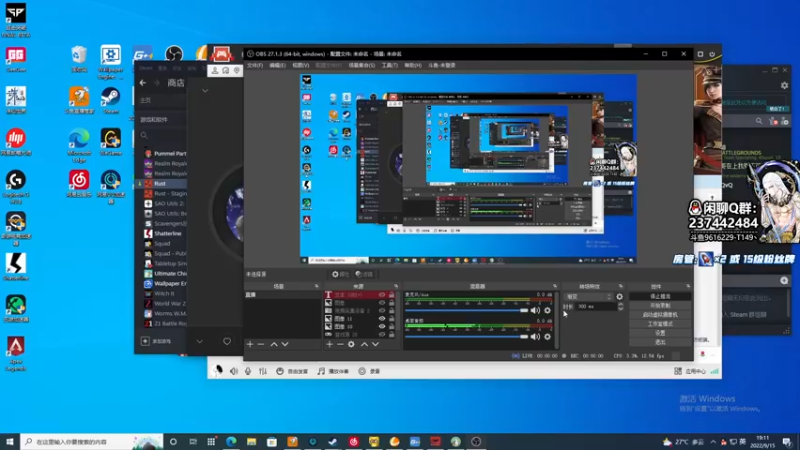This screenshot has height=450, width=800.
Task: Toggle lock on the 图像 10 source
Action: pos(392,326)
